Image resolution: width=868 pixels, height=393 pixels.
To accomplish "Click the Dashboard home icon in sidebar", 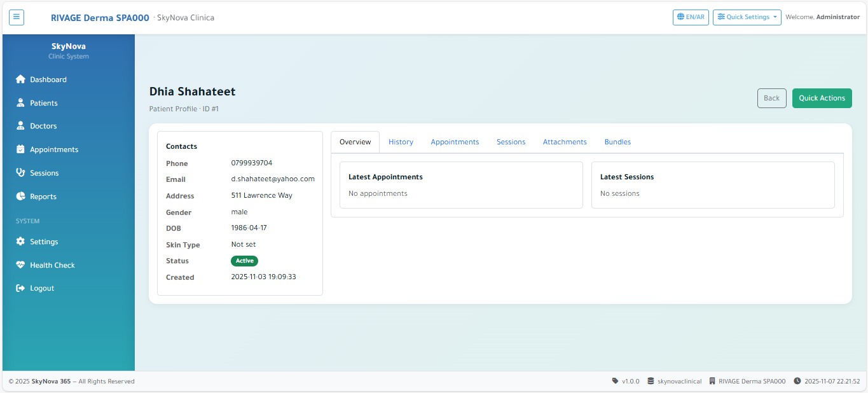I will coord(20,79).
